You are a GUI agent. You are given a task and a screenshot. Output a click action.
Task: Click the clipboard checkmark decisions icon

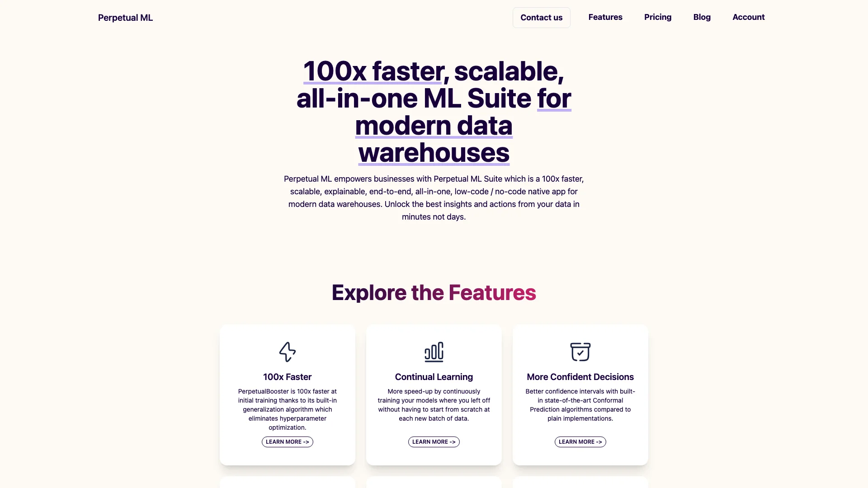(580, 352)
